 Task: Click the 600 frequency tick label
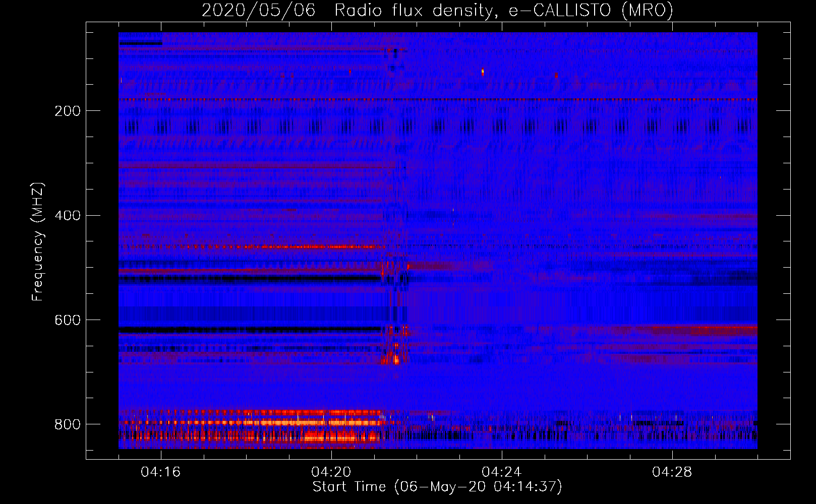(x=68, y=321)
